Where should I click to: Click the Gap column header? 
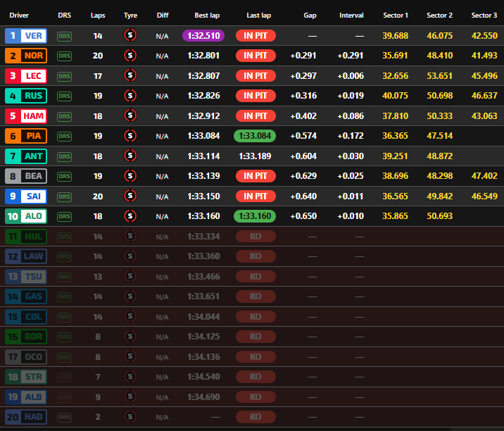point(310,15)
